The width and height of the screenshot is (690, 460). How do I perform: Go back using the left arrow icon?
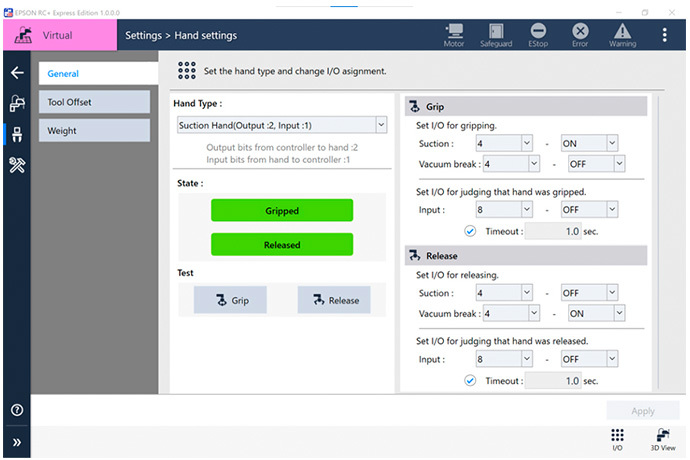coord(16,73)
